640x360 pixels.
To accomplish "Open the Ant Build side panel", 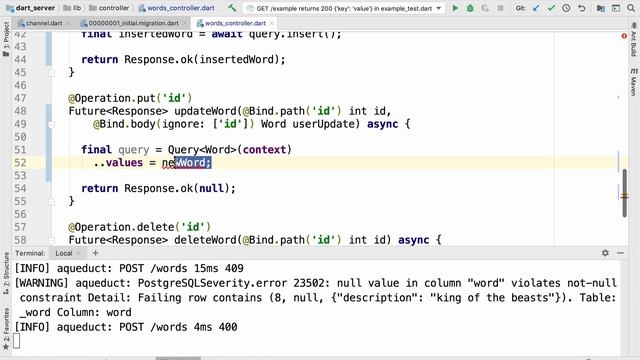I will (633, 40).
